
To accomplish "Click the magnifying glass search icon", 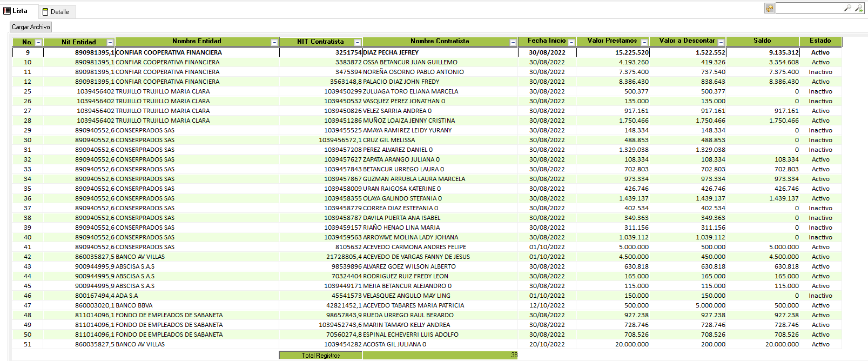I will pos(847,8).
